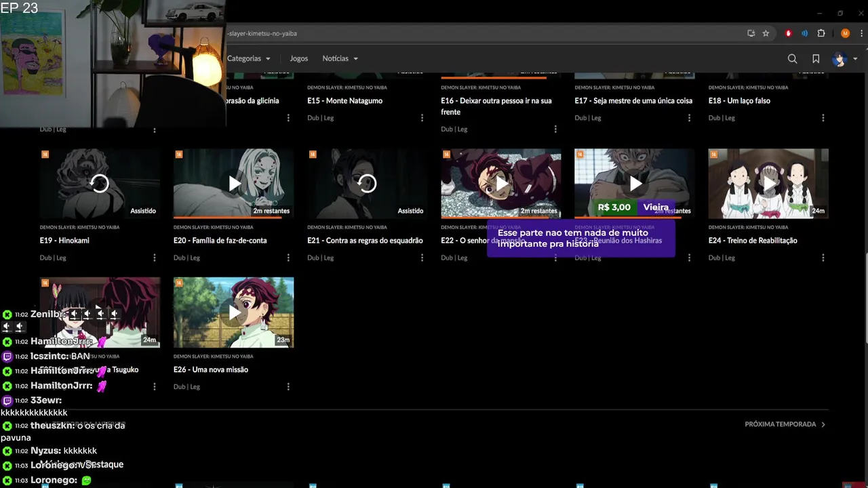Minimize the browser window
This screenshot has height=488, width=868.
[x=819, y=13]
